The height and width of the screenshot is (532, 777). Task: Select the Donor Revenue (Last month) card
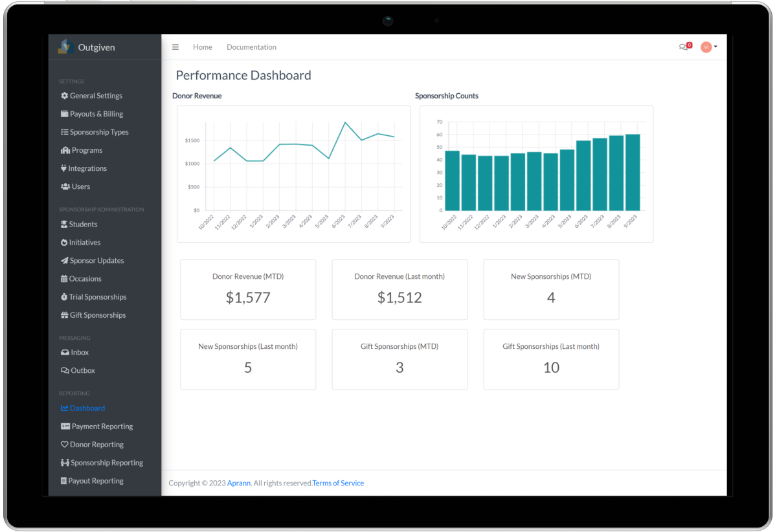pyautogui.click(x=400, y=289)
